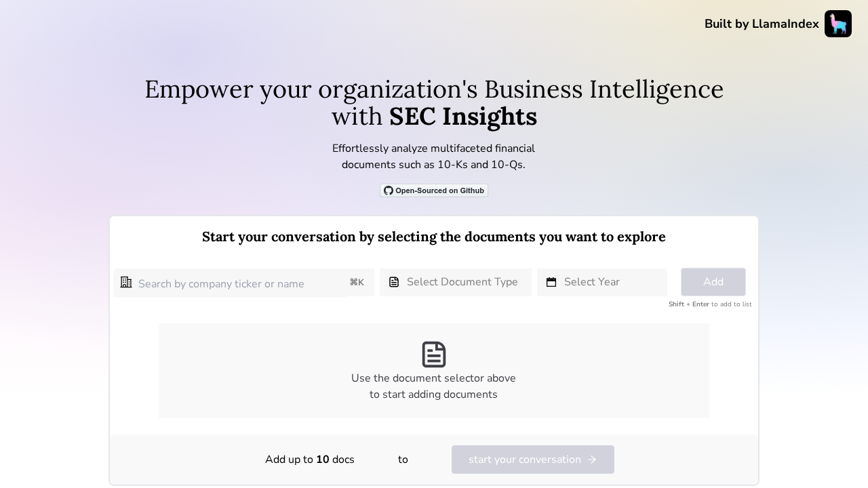This screenshot has height=488, width=868.
Task: Click the LlamaIndex llama logo icon
Action: (x=838, y=24)
